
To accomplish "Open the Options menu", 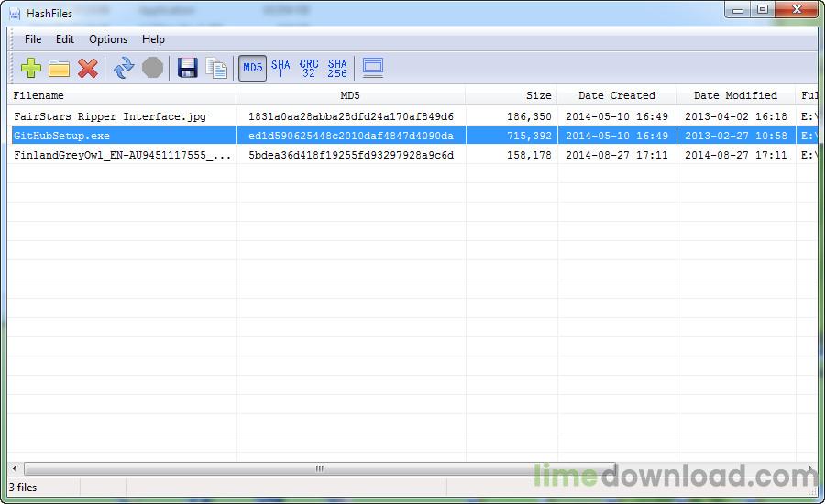I will (108, 39).
